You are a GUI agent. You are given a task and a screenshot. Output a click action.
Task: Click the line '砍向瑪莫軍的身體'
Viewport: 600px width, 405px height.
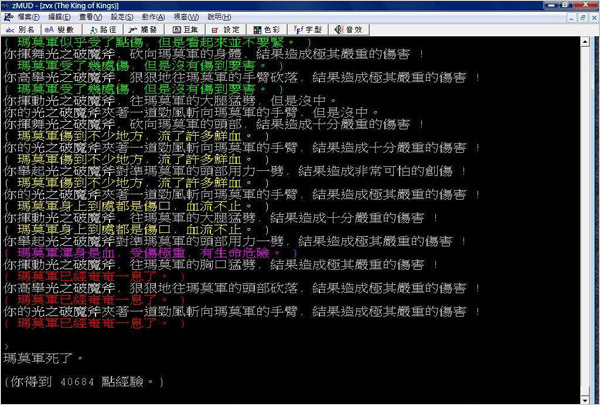pyautogui.click(x=214, y=54)
